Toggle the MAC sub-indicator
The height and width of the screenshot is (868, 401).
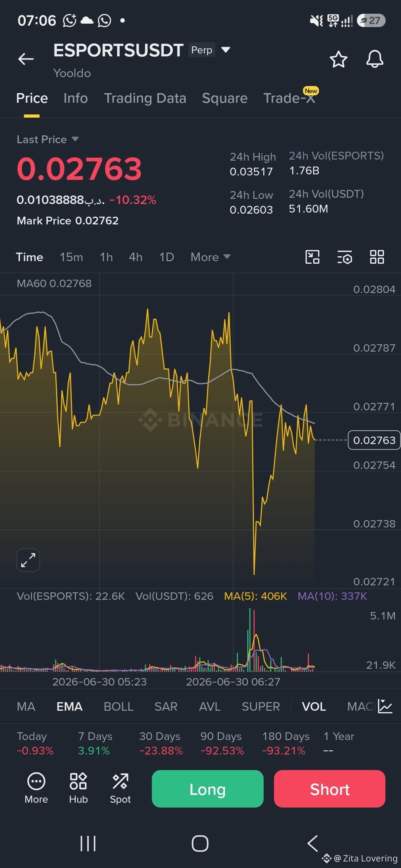tap(360, 707)
